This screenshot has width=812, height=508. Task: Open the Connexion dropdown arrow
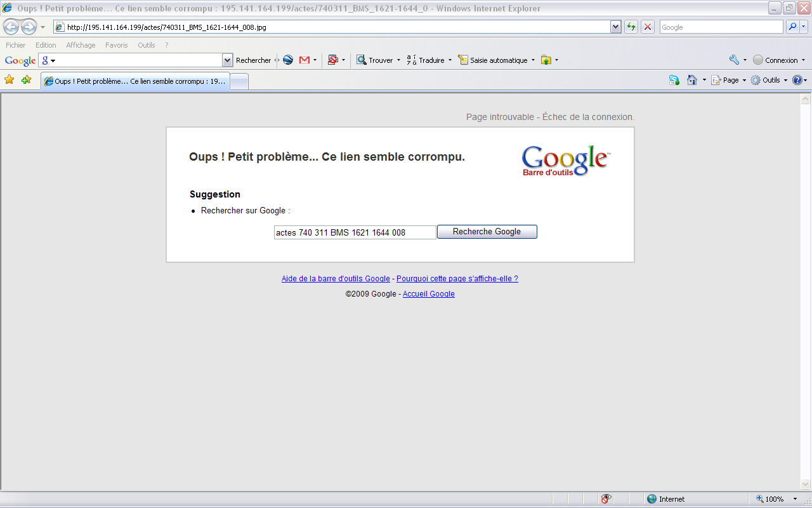tap(803, 60)
